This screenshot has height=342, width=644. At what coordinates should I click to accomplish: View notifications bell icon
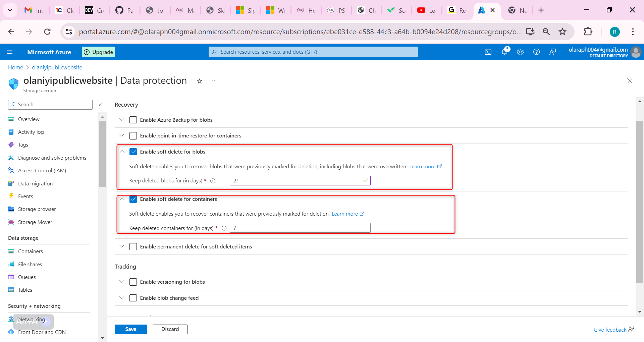point(504,52)
